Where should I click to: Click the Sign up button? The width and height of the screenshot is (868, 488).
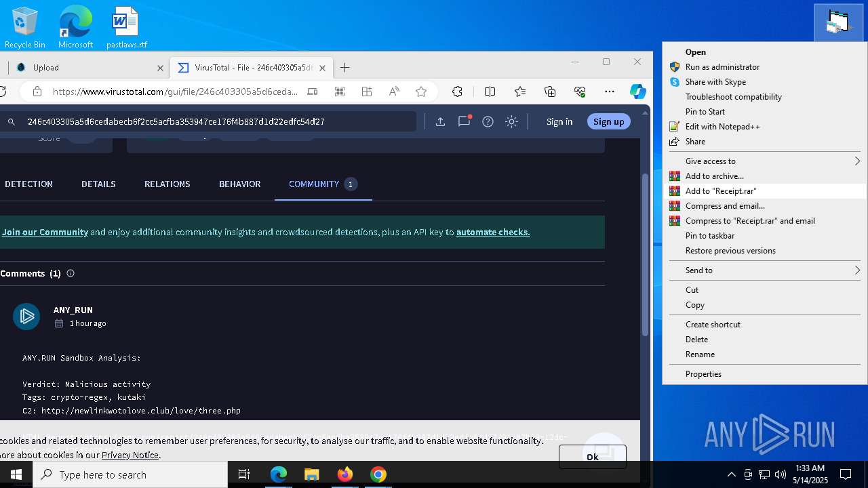(x=609, y=121)
